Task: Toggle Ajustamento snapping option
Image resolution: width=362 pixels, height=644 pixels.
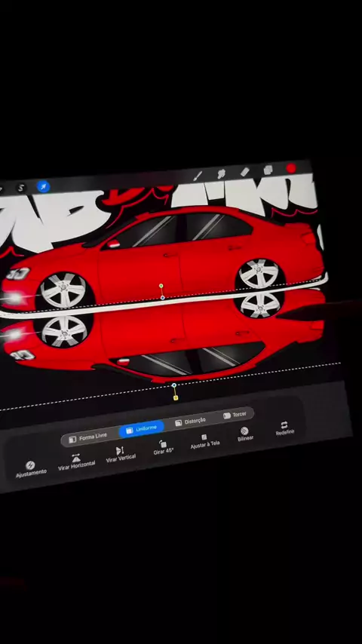Action: coord(31,469)
